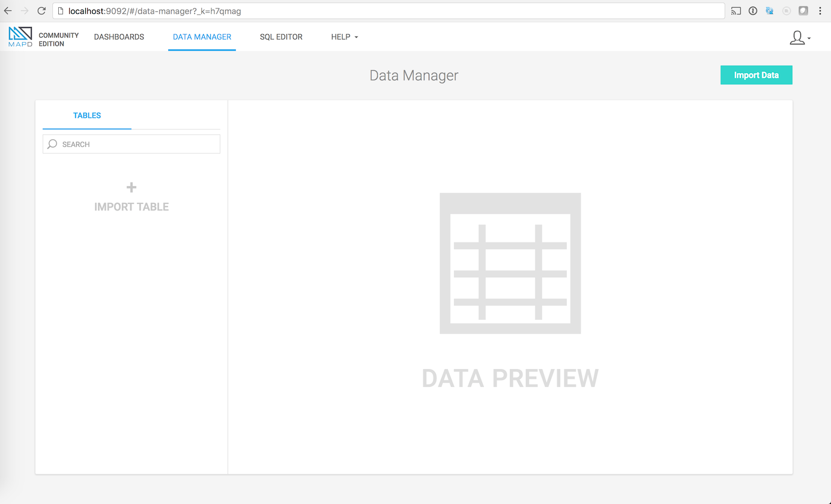Expand the Help menu
The width and height of the screenshot is (831, 504).
pos(344,37)
